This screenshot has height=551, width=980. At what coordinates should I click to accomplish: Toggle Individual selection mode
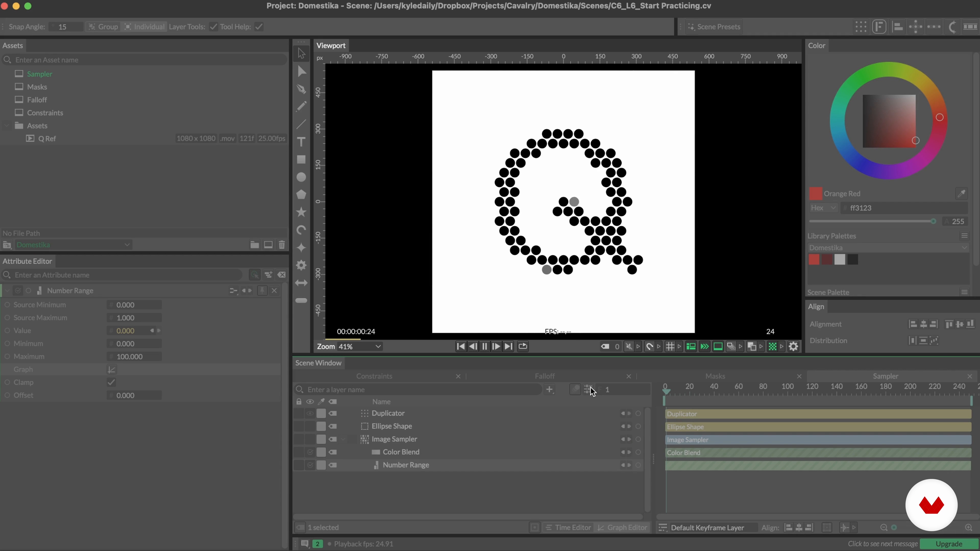point(144,27)
